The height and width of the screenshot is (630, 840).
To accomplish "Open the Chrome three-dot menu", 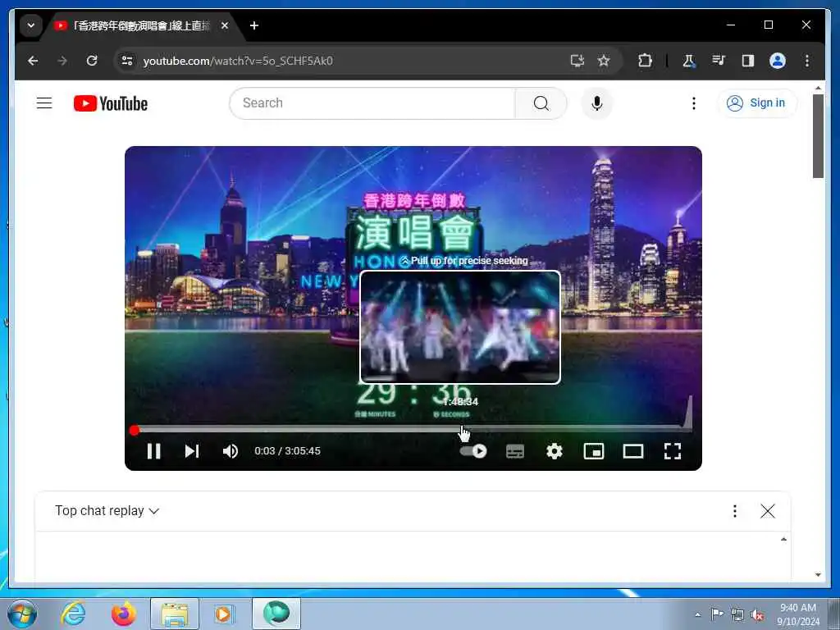I will [807, 61].
